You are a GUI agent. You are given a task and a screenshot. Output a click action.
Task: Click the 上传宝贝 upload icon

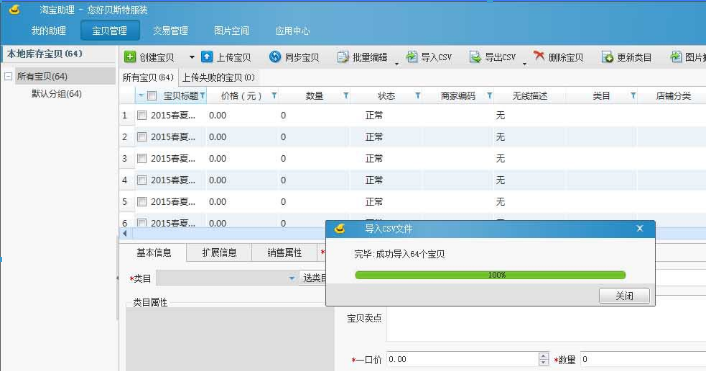[207, 57]
